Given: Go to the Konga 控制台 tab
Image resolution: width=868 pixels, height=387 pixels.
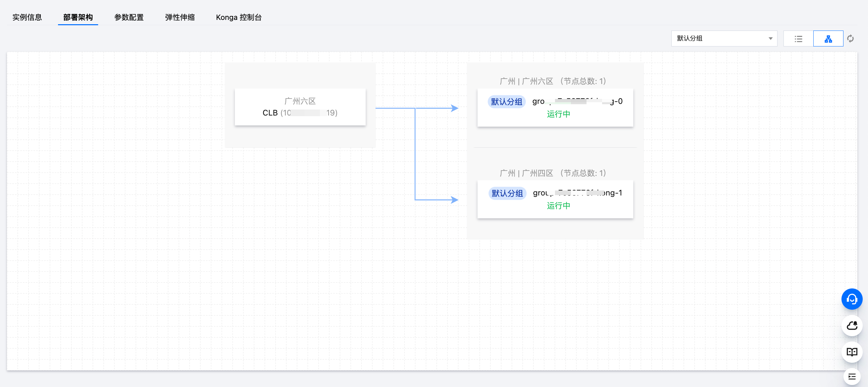Looking at the screenshot, I should coord(239,17).
